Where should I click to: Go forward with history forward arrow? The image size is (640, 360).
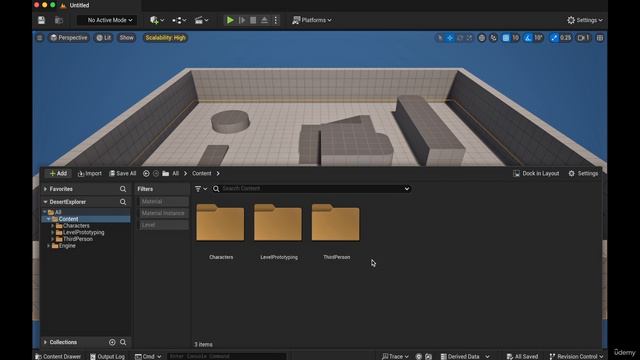pos(156,173)
